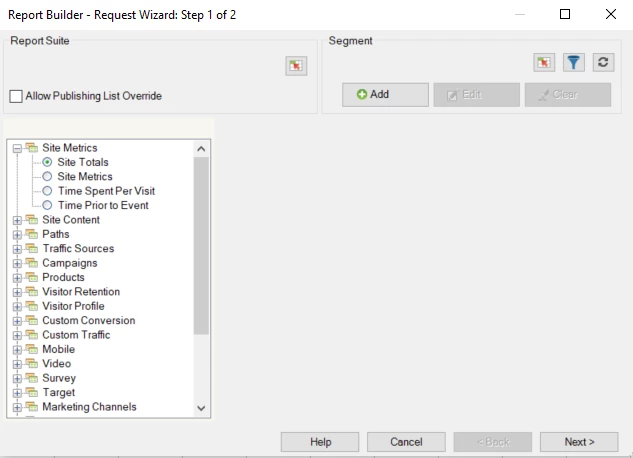This screenshot has width=633, height=458.
Task: Click the Survey folder icon
Action: coord(31,378)
